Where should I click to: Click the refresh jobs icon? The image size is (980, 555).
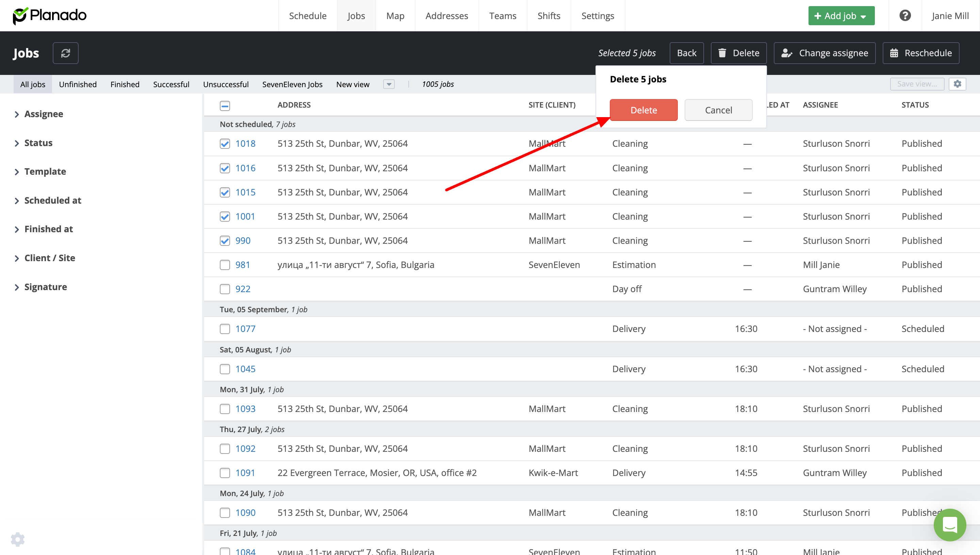coord(66,53)
